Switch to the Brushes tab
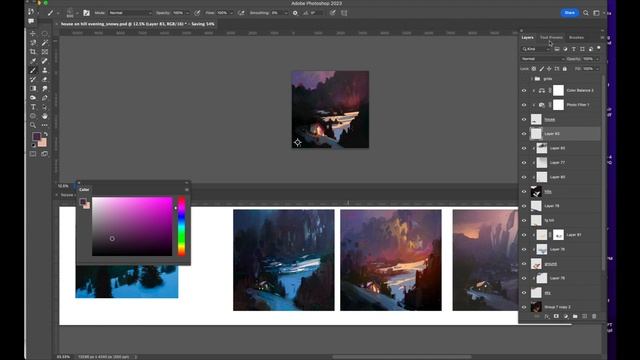The image size is (640, 360). (576, 38)
